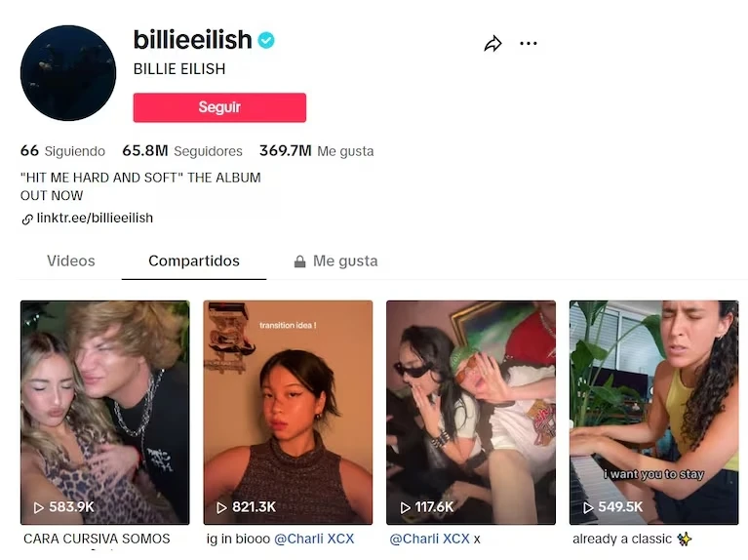This screenshot has width=748, height=560.
Task: Click the link chain icon in bio
Action: click(x=27, y=220)
